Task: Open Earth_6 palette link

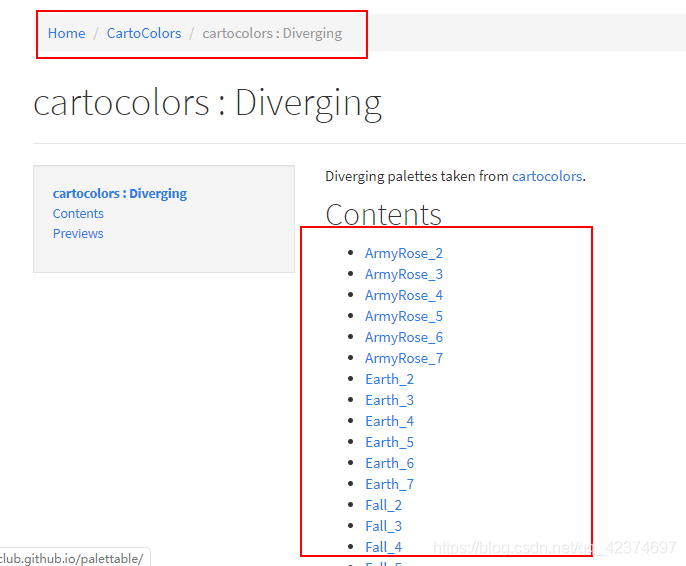Action: 389,463
